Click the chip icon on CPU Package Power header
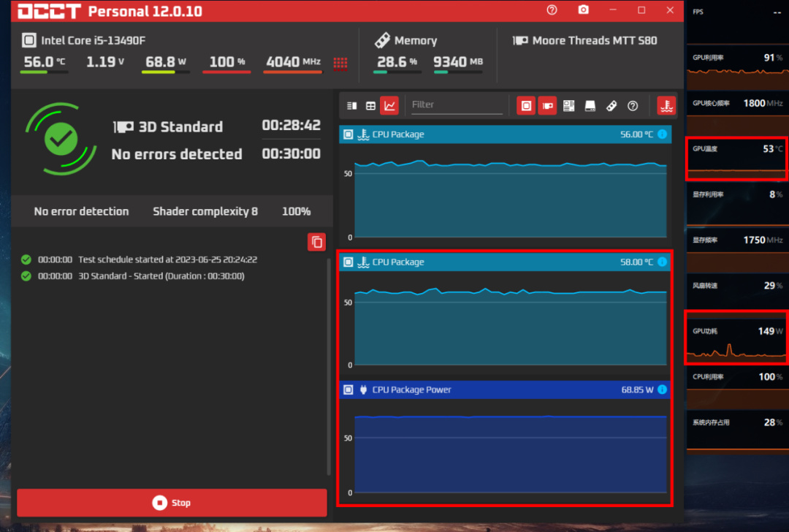 [x=348, y=389]
